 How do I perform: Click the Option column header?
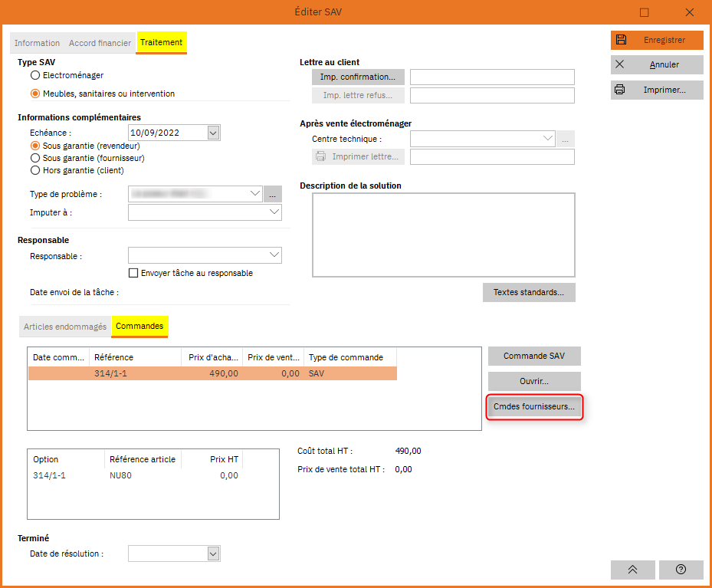coord(67,459)
